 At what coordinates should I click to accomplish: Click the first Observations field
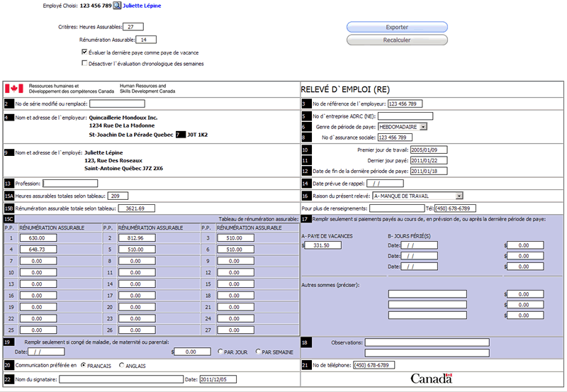pyautogui.click(x=427, y=342)
